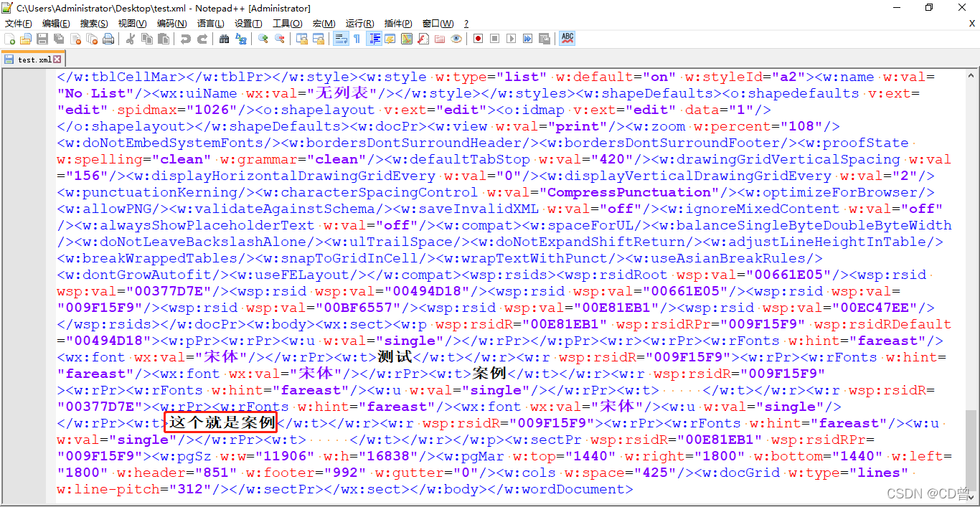
Task: Click the vertical scrollbar thumb
Action: click(x=971, y=449)
